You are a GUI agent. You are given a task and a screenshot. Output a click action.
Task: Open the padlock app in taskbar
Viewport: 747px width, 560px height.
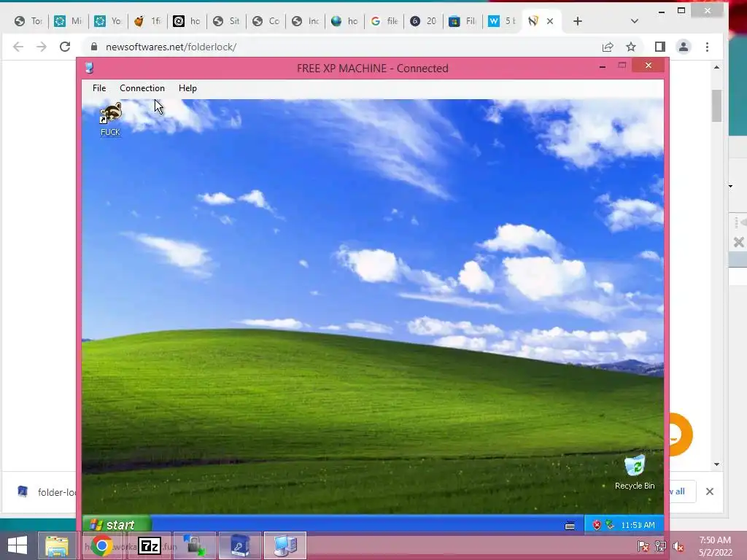195,545
